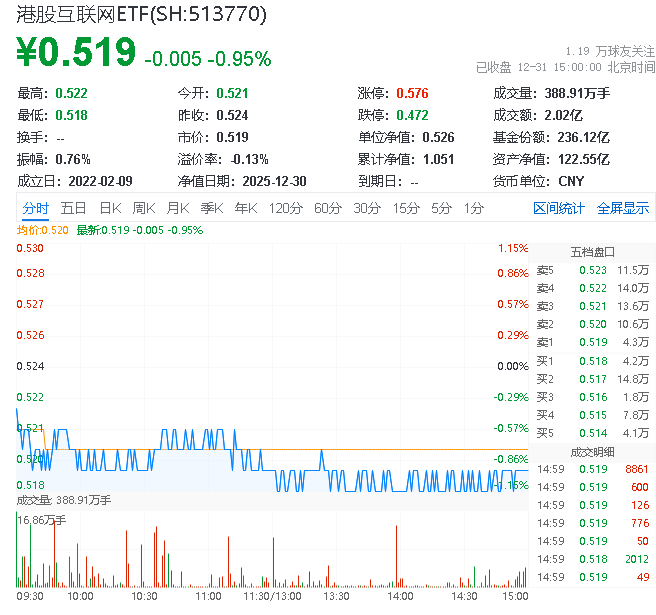Switch to the 分时 chart tab
656x615 pixels.
[35, 208]
